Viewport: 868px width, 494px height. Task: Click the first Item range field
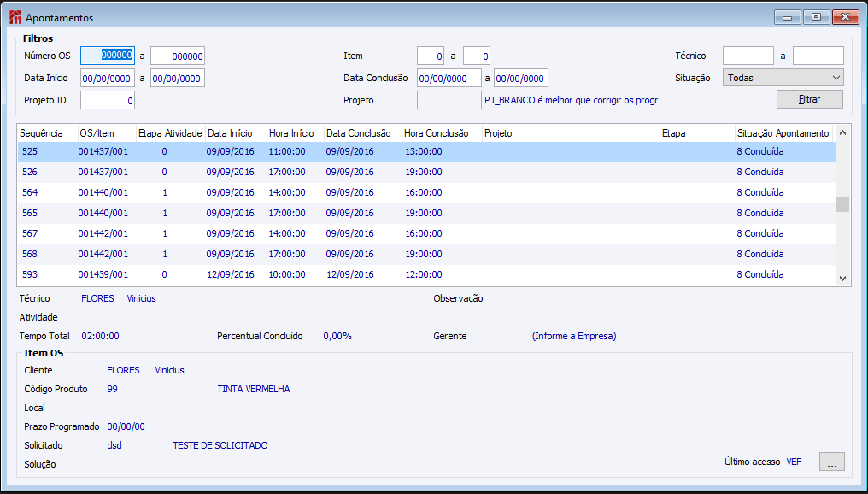coord(431,56)
